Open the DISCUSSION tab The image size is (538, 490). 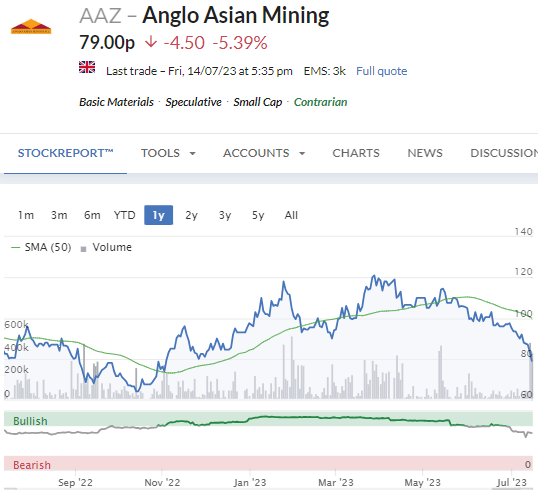pos(504,153)
